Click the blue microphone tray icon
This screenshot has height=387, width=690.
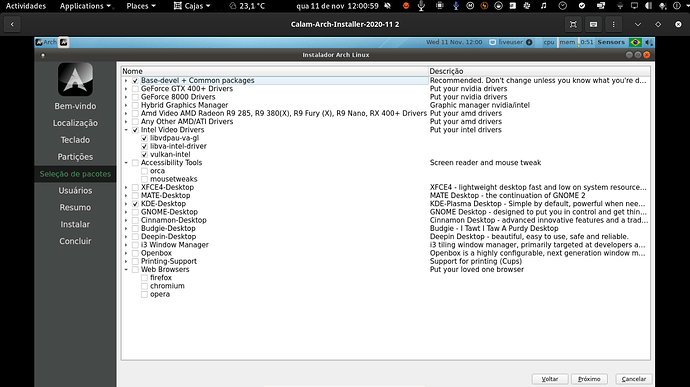(456, 6)
